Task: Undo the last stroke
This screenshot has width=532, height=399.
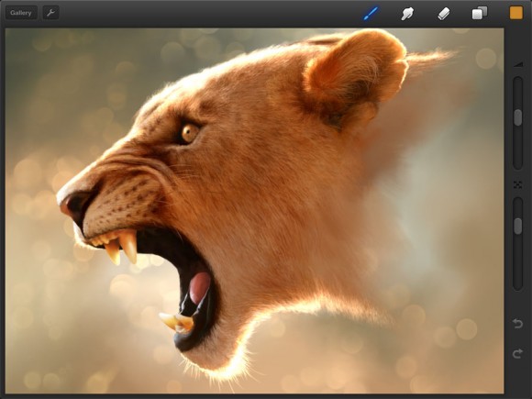Action: tap(517, 324)
